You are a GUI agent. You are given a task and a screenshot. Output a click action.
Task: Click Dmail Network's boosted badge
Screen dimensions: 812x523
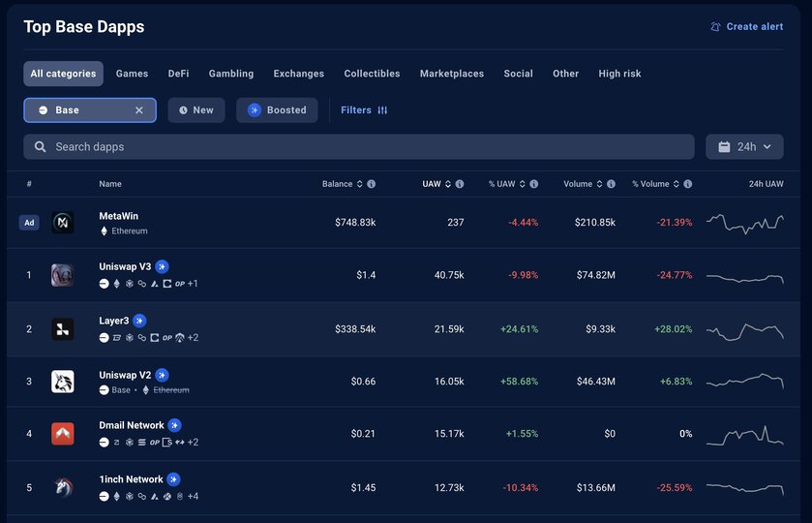(174, 425)
